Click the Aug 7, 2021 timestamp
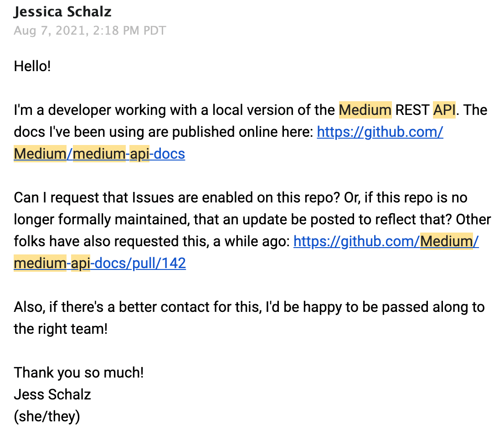504x435 pixels. point(90,31)
